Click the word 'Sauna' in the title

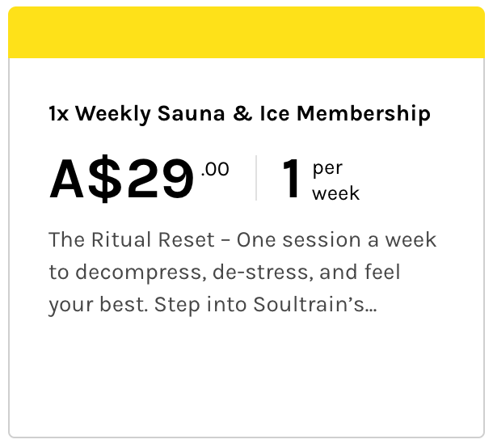[x=192, y=113]
